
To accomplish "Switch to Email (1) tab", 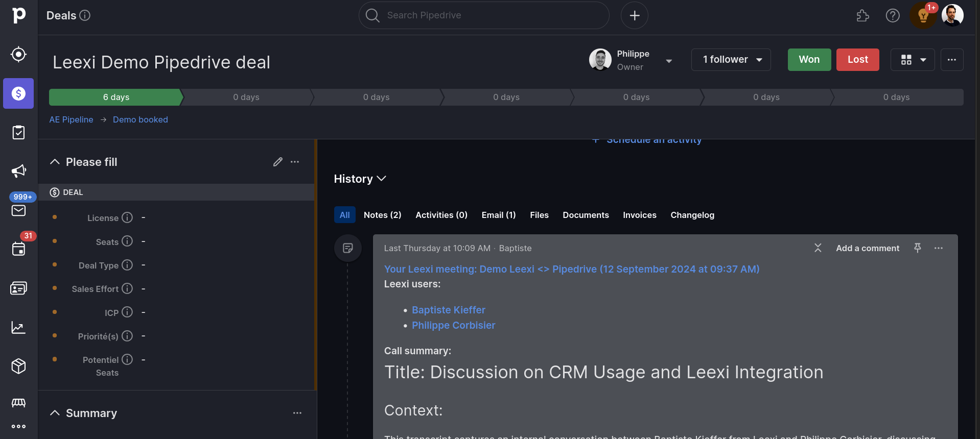I will [499, 215].
